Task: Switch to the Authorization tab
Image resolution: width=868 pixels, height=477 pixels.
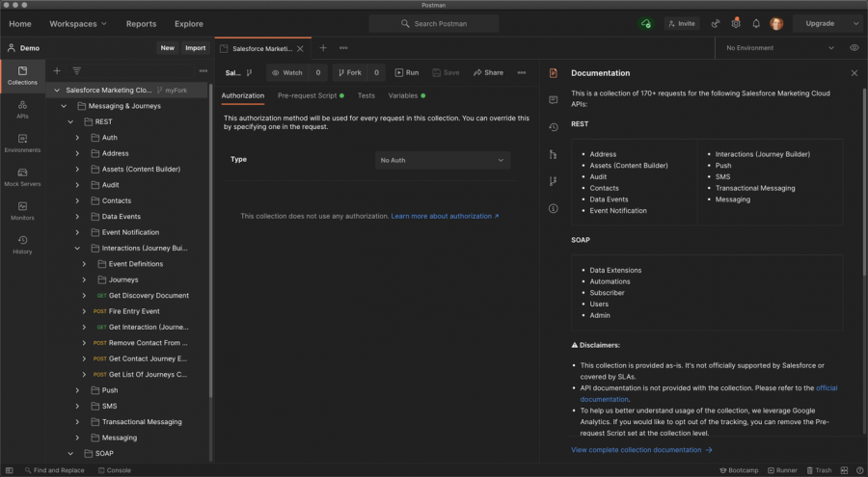Action: 242,95
